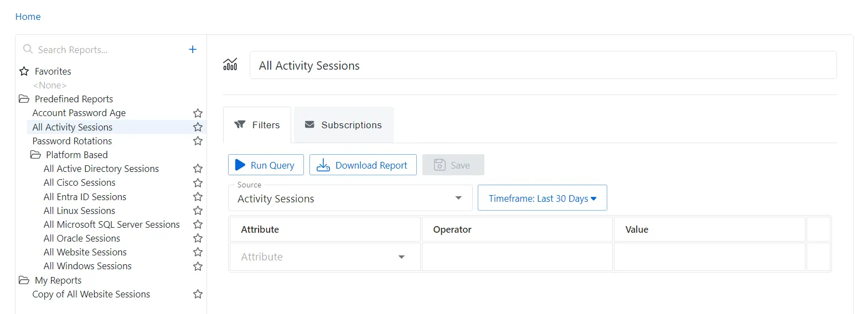Click the report chart icon beside the title
Viewport: 868px width, 314px height.
(x=230, y=65)
